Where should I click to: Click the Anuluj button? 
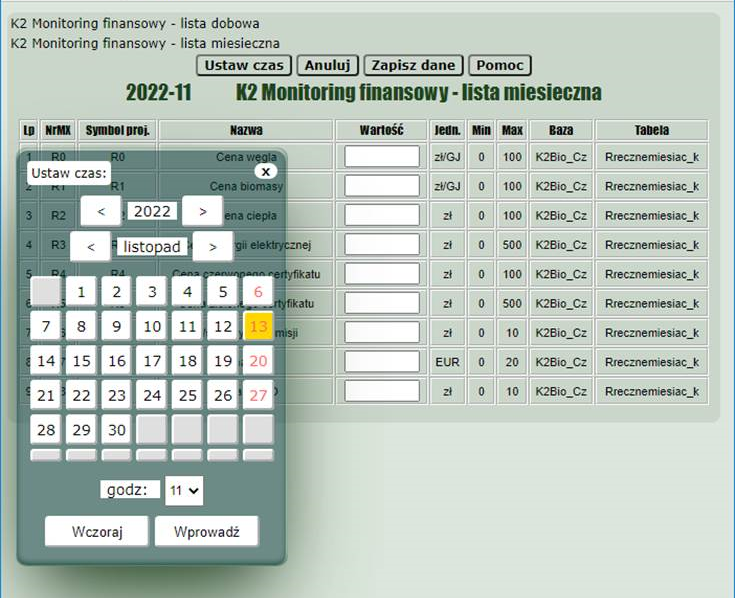[x=327, y=65]
